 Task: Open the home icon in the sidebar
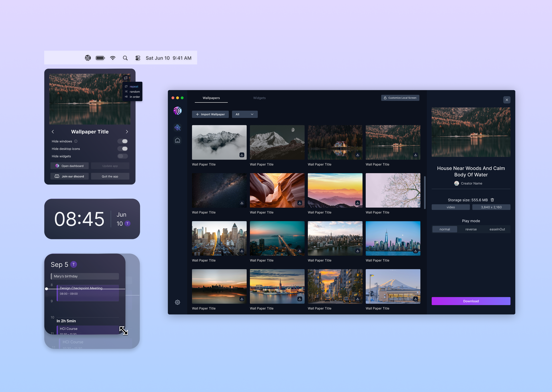[x=177, y=140]
